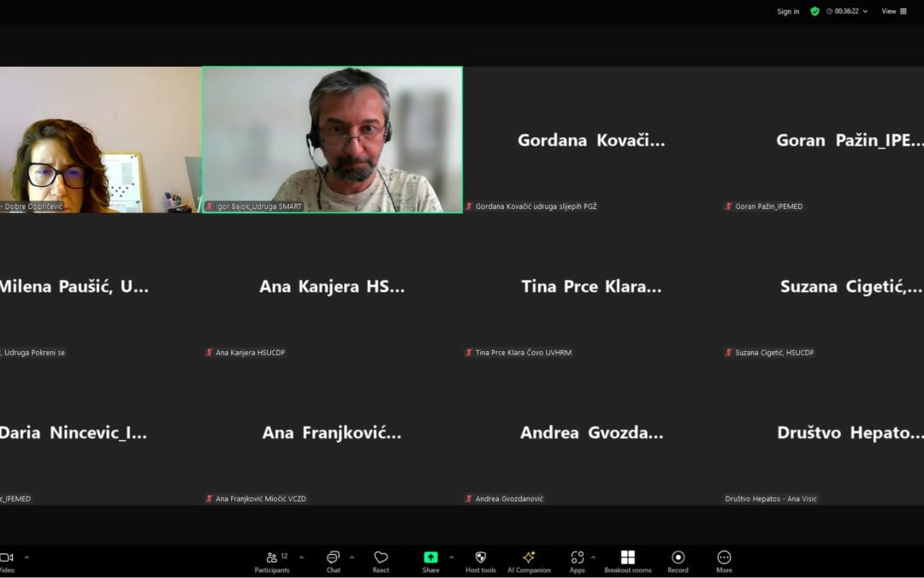Click muted mic icon for Ana Franjković Miočić
Viewport: 924px width, 578px height.
click(210, 499)
